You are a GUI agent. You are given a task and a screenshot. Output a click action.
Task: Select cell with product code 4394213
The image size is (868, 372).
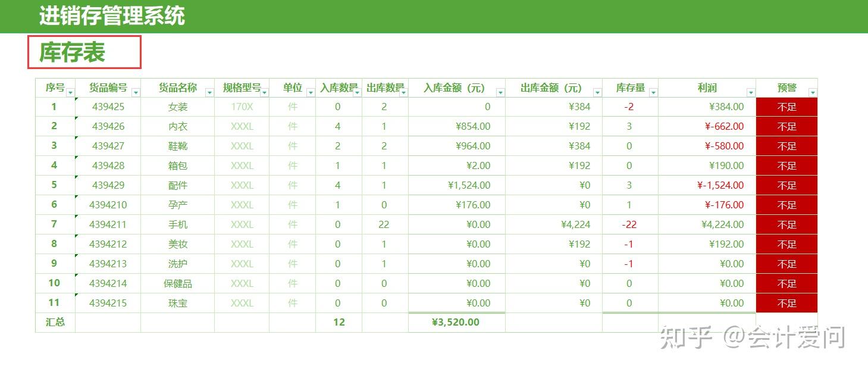(108, 264)
